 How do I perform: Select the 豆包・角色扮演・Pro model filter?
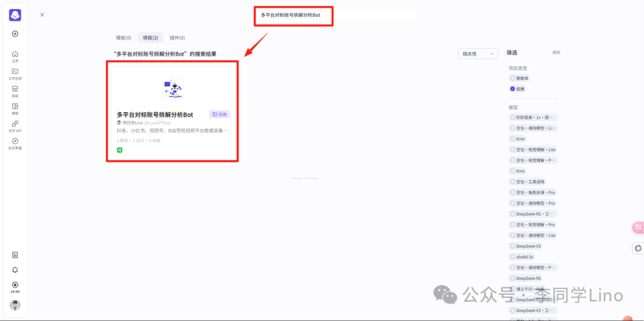click(x=533, y=192)
